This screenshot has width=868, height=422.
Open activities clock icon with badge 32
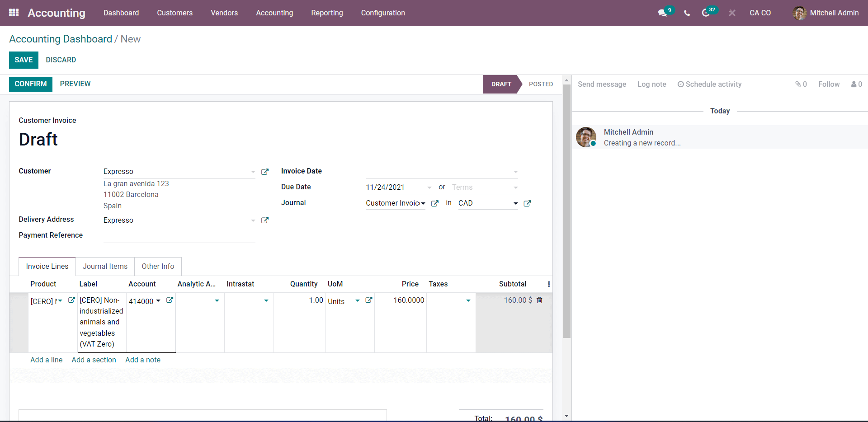[x=706, y=13]
